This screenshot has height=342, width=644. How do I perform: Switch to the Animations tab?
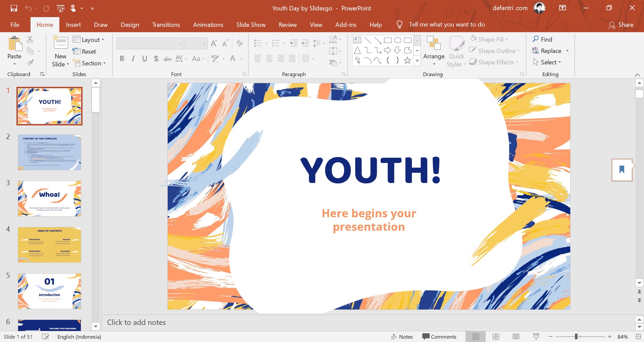[208, 24]
